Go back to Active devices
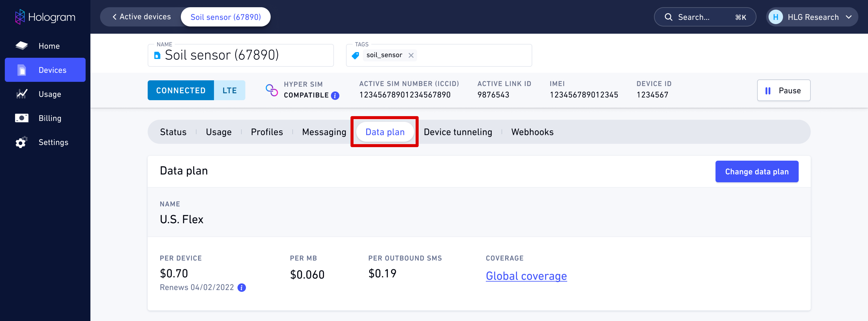Image resolution: width=868 pixels, height=321 pixels. [142, 17]
